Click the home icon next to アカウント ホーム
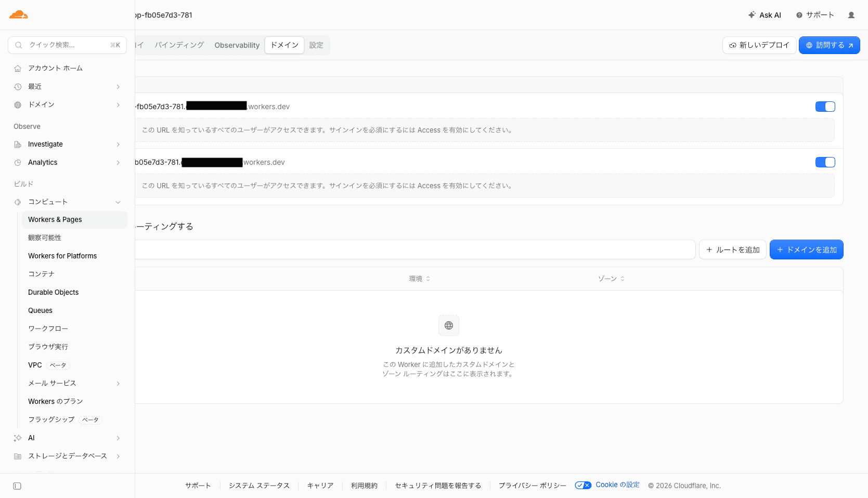 click(18, 68)
